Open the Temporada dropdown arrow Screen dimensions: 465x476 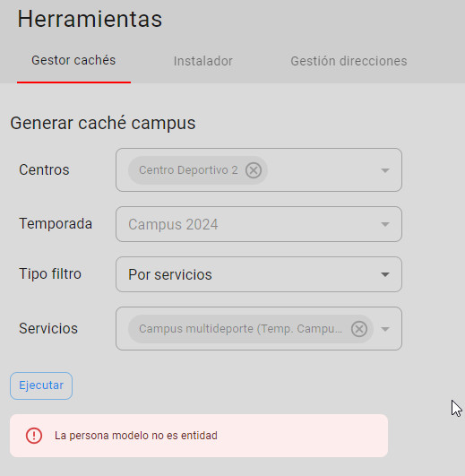(x=385, y=224)
